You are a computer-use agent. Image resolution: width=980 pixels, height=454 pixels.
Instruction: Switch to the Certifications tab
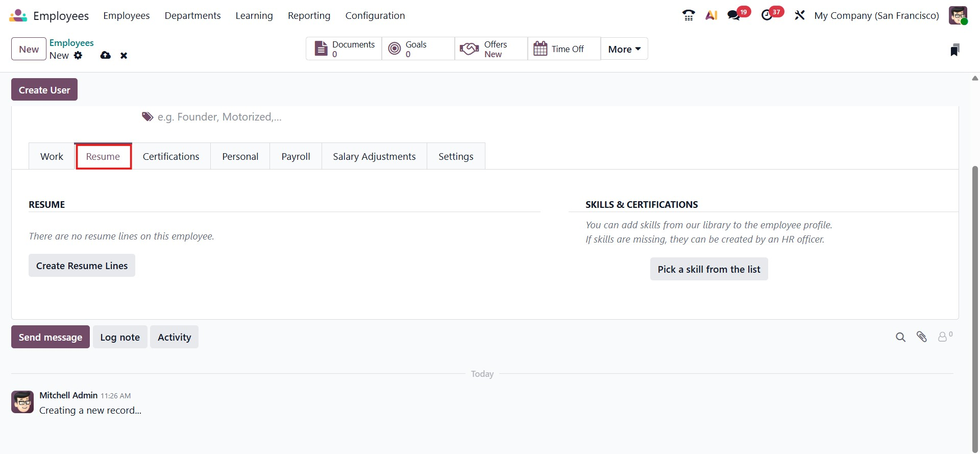tap(171, 156)
